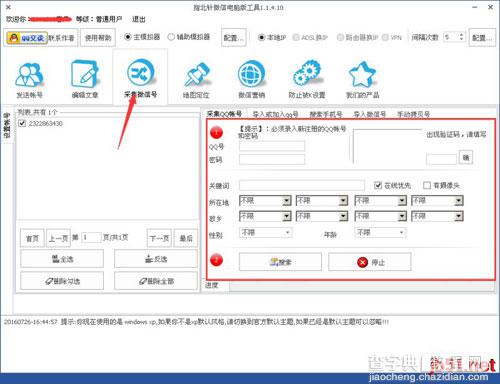Viewport: 500px width, 384px height.
Task: Click the 全选 select-all button
Action: [62, 259]
